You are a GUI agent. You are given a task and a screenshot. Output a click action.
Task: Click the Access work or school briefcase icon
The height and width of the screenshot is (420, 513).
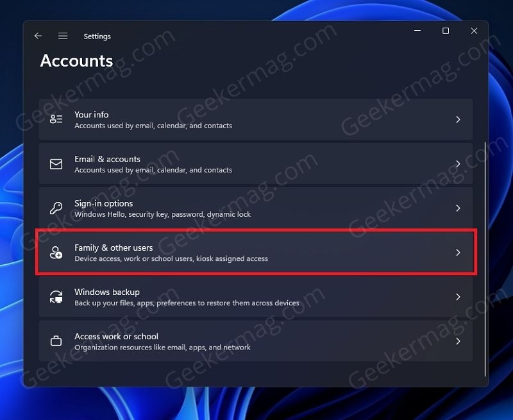(56, 341)
